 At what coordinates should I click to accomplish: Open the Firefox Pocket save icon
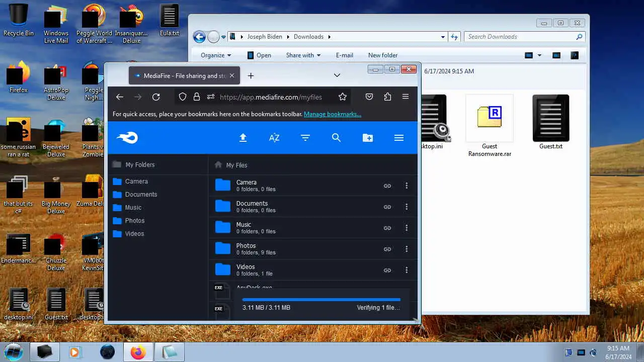pos(369,97)
